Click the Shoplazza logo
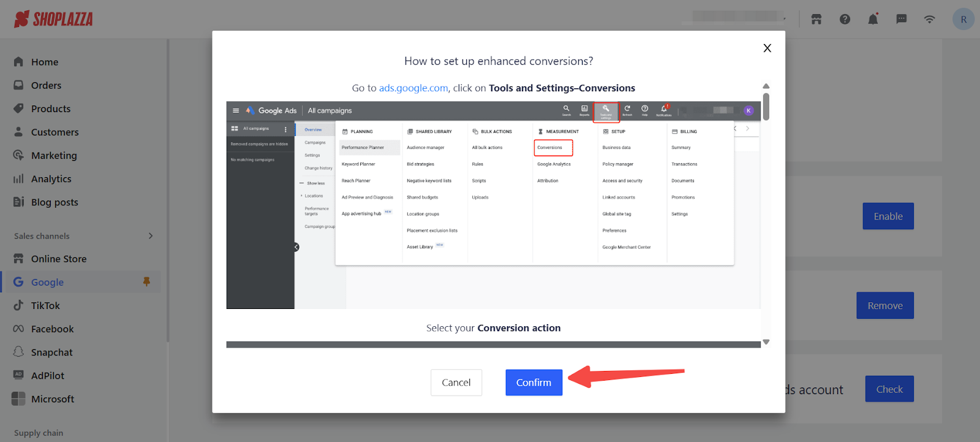Viewport: 980px width, 442px height. tap(53, 19)
